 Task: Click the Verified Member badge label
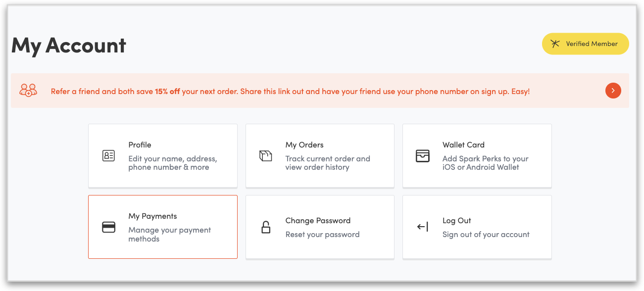tap(592, 44)
